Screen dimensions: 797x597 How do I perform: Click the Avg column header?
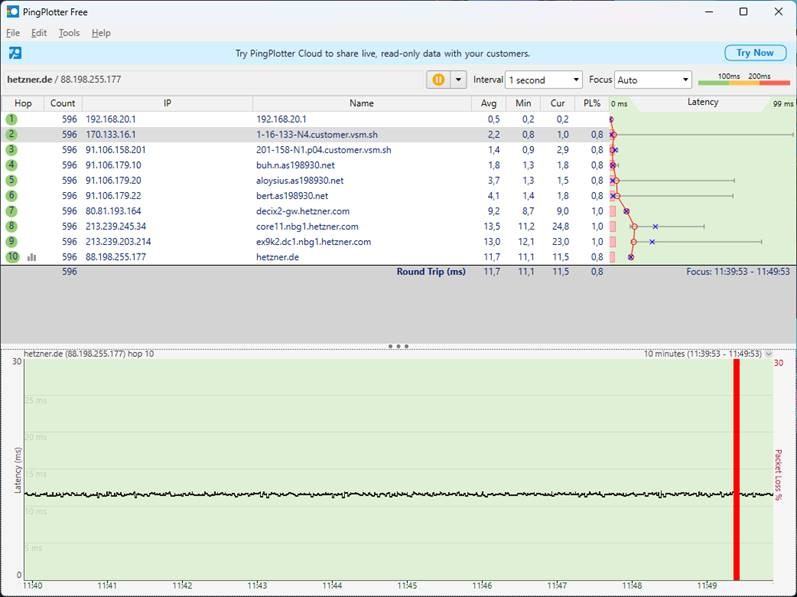tap(488, 103)
